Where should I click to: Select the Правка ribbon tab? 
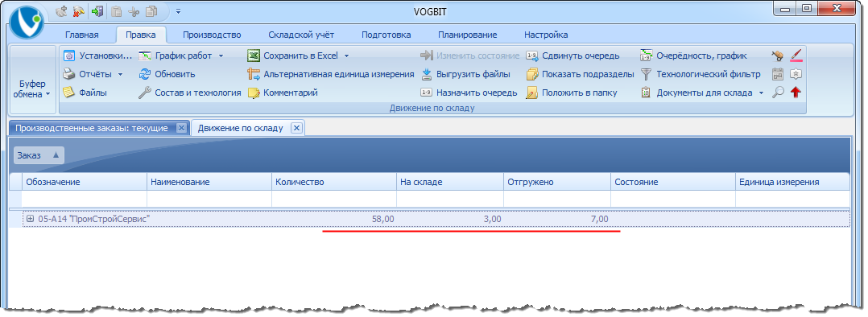[141, 35]
